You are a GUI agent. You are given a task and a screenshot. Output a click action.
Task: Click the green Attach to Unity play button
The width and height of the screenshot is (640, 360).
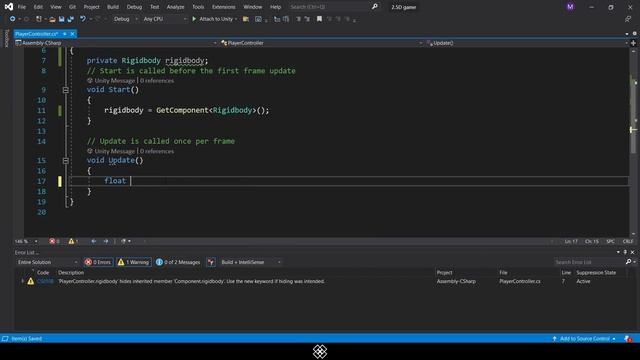point(194,19)
